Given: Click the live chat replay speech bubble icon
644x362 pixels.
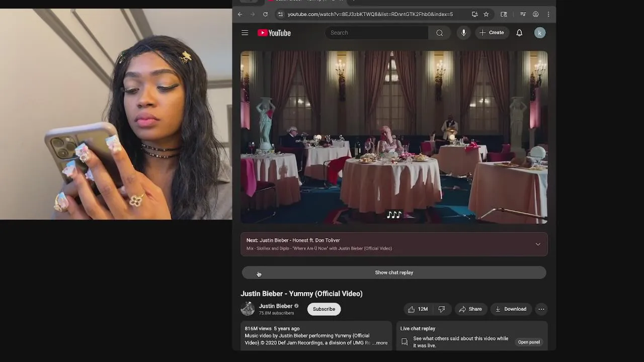Looking at the screenshot, I should [x=405, y=342].
